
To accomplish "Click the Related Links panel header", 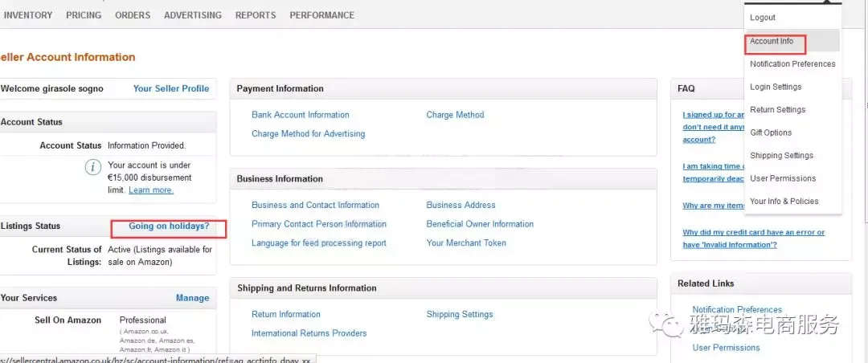I will point(706,283).
